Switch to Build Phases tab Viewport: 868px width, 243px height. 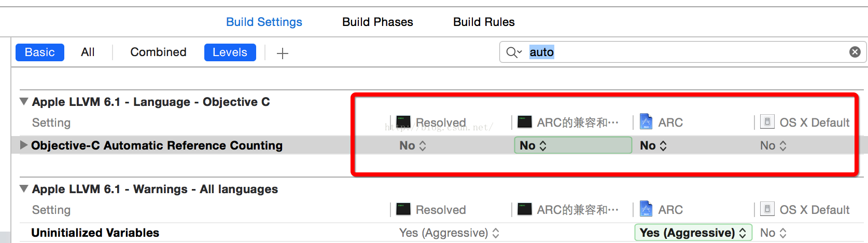coord(377,22)
